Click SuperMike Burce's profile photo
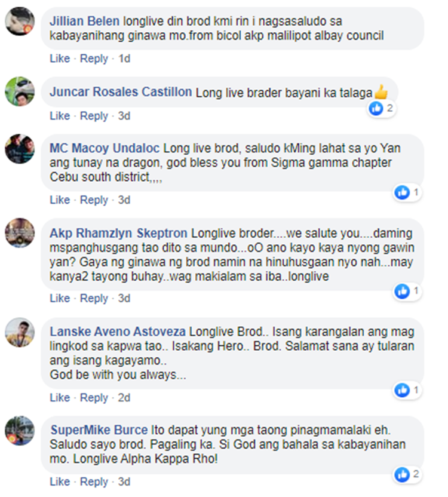This screenshot has height=497, width=448. point(20,431)
